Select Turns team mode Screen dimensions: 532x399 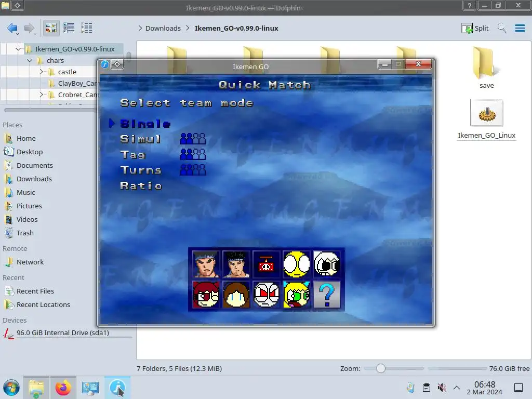point(141,170)
